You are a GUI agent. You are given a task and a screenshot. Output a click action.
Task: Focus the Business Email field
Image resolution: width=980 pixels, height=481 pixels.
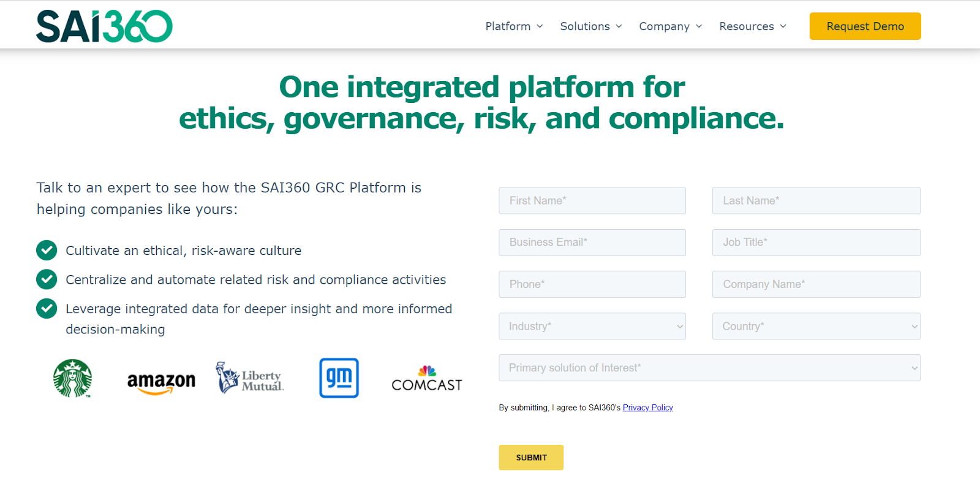[x=592, y=243]
